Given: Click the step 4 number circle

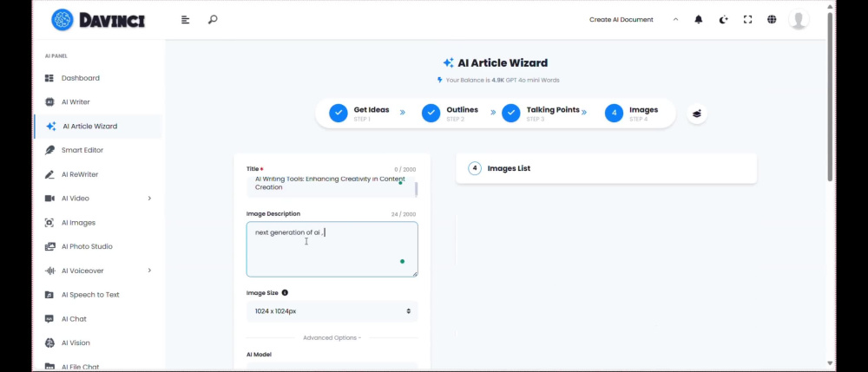Looking at the screenshot, I should 614,114.
